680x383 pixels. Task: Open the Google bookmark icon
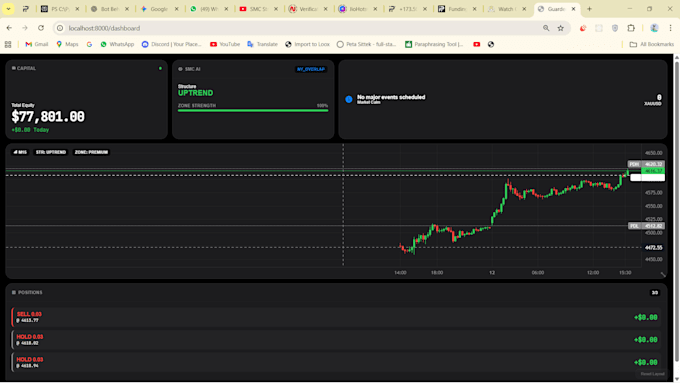(89, 44)
